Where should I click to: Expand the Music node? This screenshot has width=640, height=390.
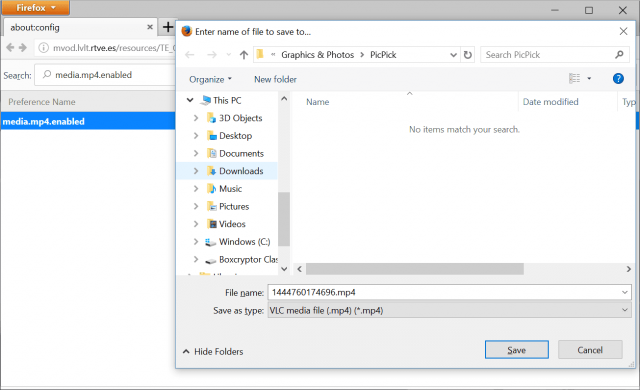[x=196, y=188]
